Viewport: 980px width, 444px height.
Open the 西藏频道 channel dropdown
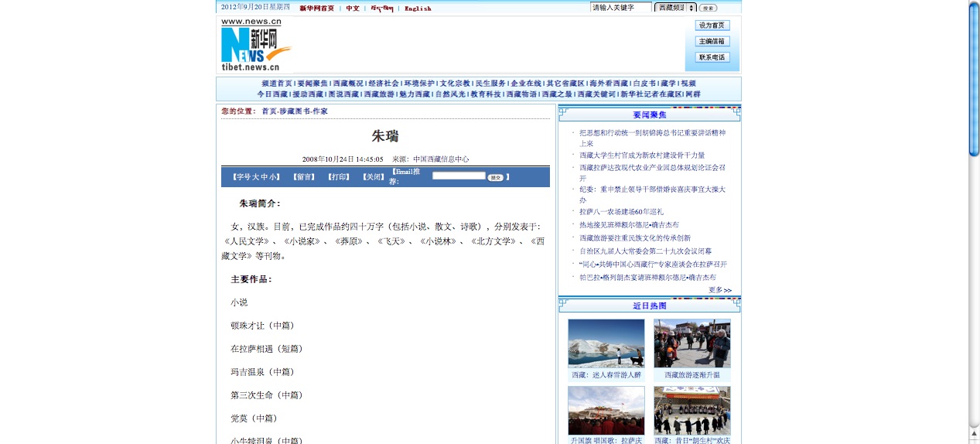[675, 8]
